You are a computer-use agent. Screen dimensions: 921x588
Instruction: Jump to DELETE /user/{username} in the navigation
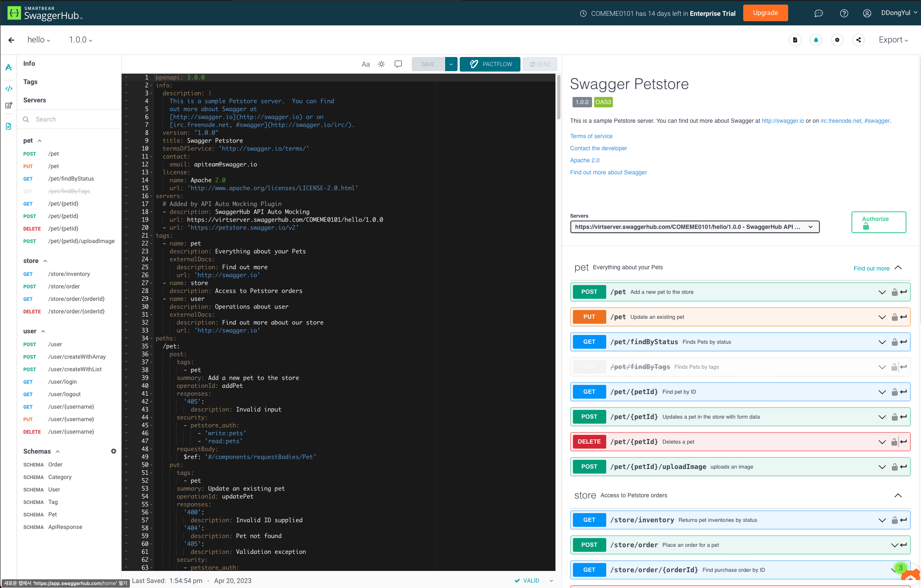[x=59, y=432]
